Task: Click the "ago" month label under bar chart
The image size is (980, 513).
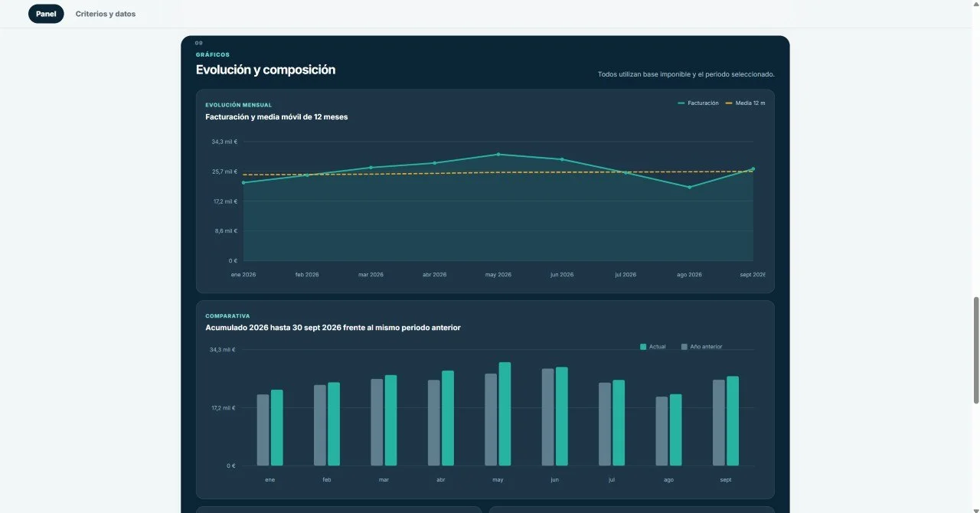Action: 668,480
